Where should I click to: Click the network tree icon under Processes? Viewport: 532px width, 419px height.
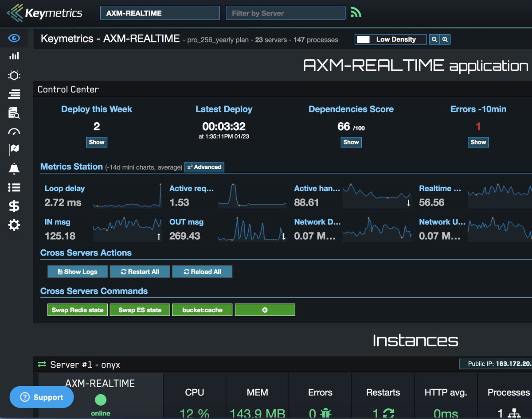pyautogui.click(x=514, y=414)
